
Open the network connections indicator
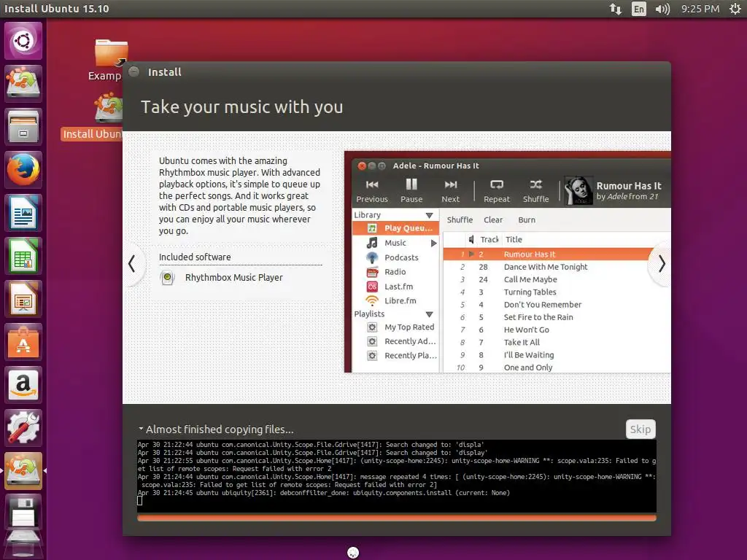(616, 9)
